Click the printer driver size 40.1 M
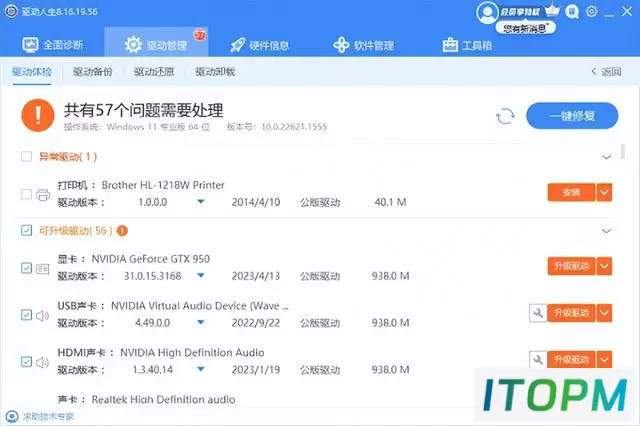 click(390, 202)
